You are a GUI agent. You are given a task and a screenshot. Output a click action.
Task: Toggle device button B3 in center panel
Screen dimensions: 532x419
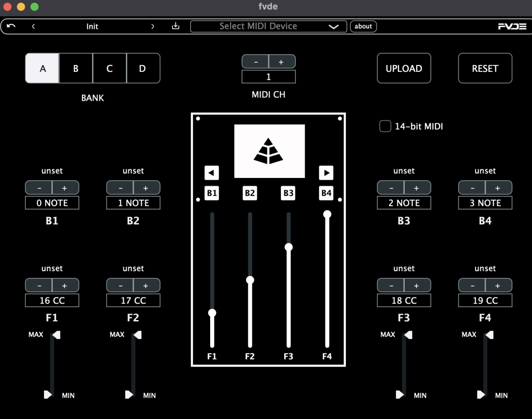pyautogui.click(x=288, y=193)
